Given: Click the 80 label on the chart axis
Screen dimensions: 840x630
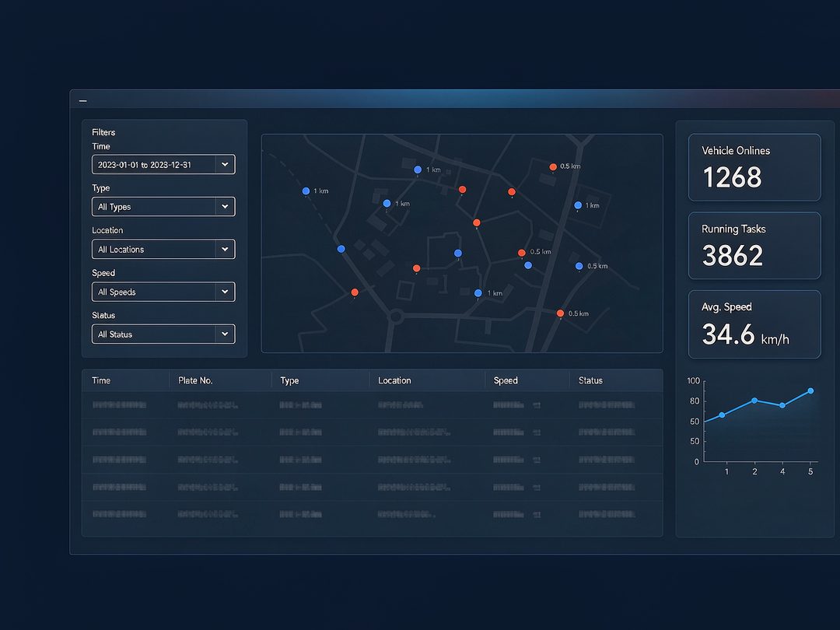Looking at the screenshot, I should [x=695, y=401].
